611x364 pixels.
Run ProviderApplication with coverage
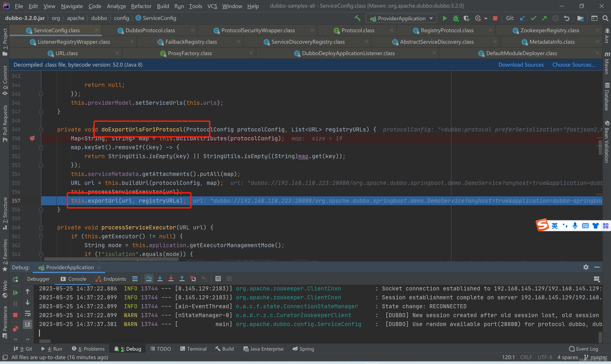(x=467, y=18)
